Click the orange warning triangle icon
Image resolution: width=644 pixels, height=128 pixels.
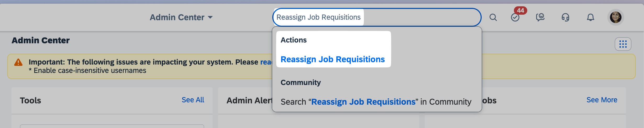[18, 62]
